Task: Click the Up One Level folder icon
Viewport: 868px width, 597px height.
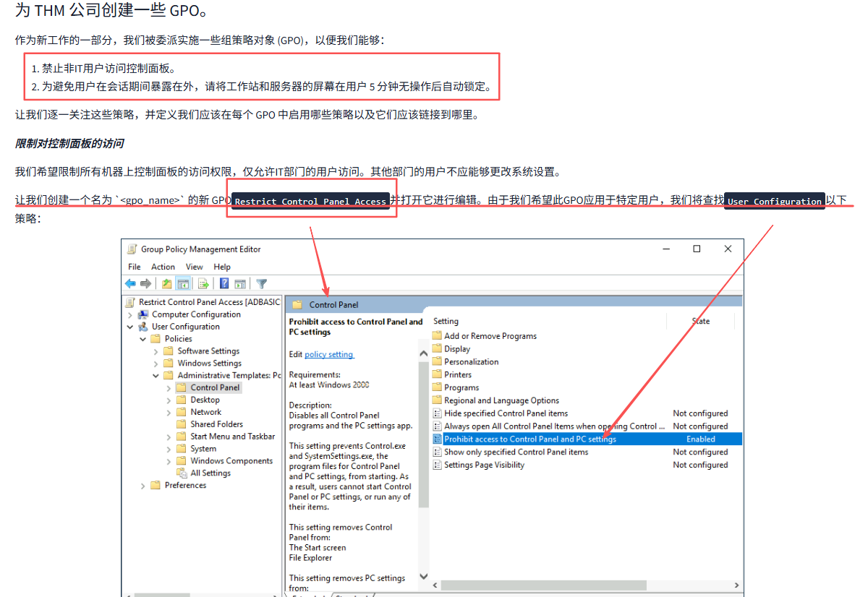Action: tap(167, 284)
